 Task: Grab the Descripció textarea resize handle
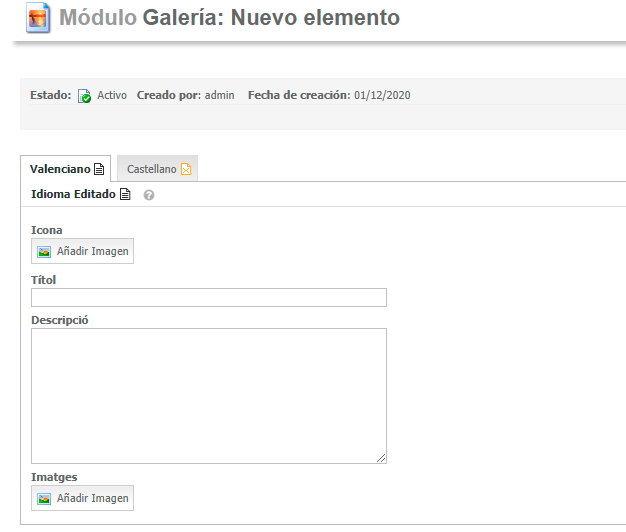click(x=381, y=458)
